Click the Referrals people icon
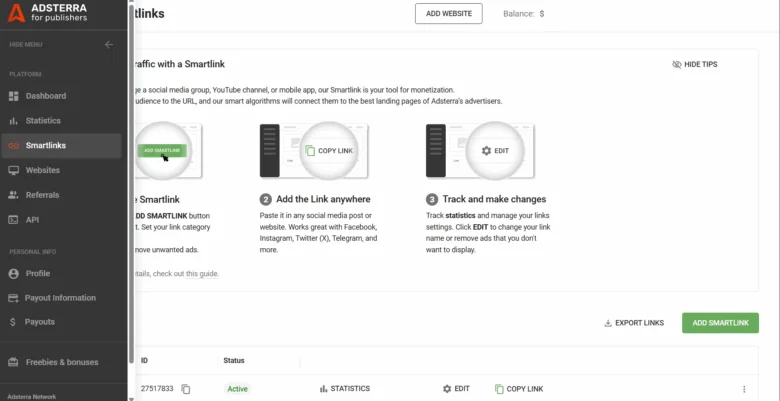Viewport: 780px width, 401px height. coord(14,195)
